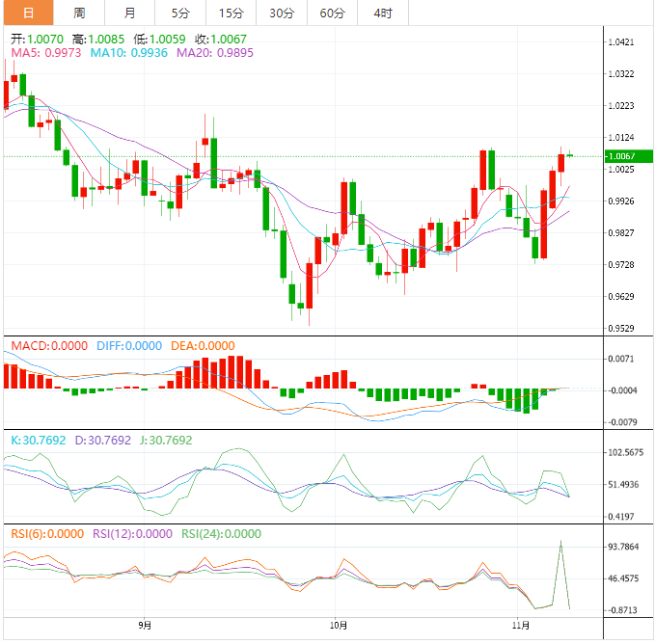Show the 30分 interval chart
Image resolution: width=655 pixels, height=644 pixels.
[282, 13]
